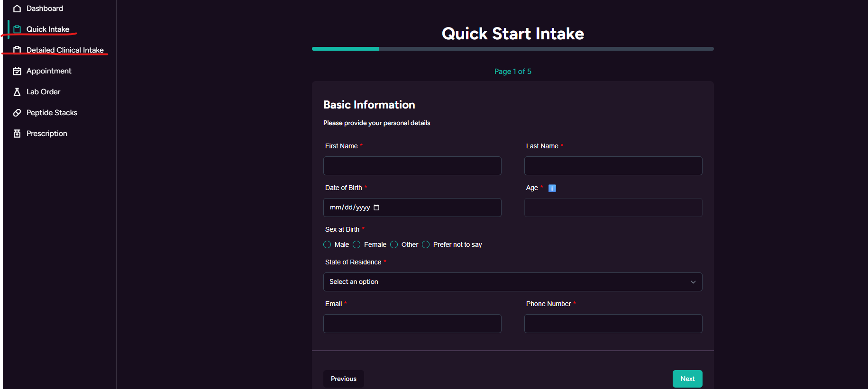The width and height of the screenshot is (868, 389).
Task: Open the Date of Birth calendar picker
Action: click(376, 208)
